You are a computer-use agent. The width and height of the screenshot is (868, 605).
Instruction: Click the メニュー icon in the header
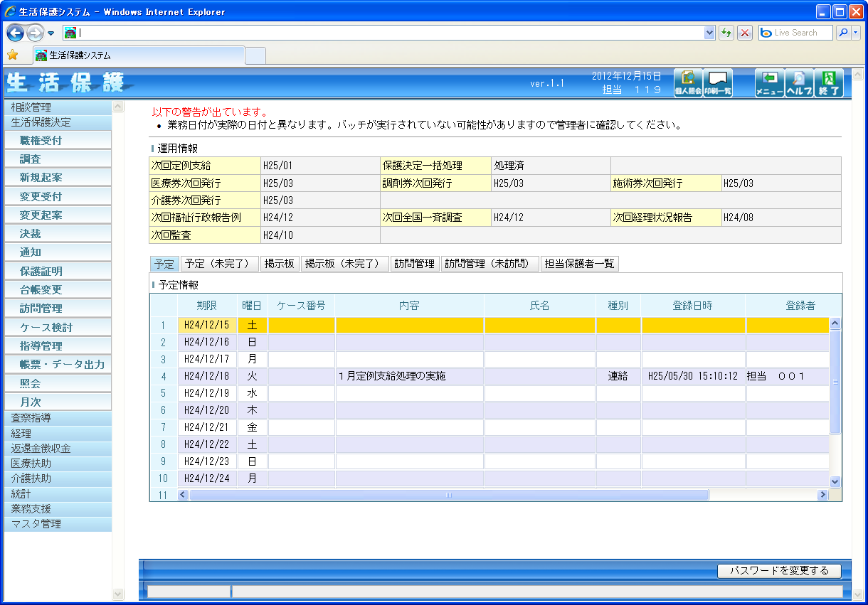click(769, 83)
